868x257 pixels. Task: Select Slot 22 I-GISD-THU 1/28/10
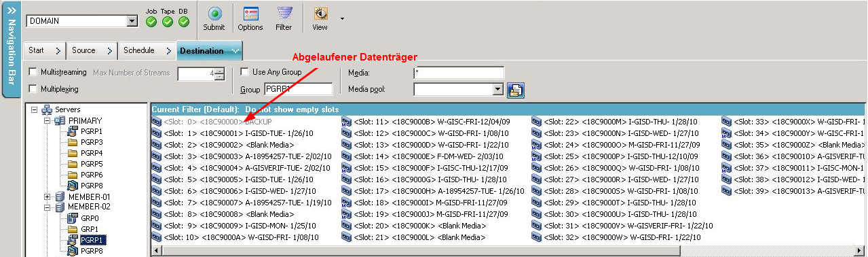(620, 122)
